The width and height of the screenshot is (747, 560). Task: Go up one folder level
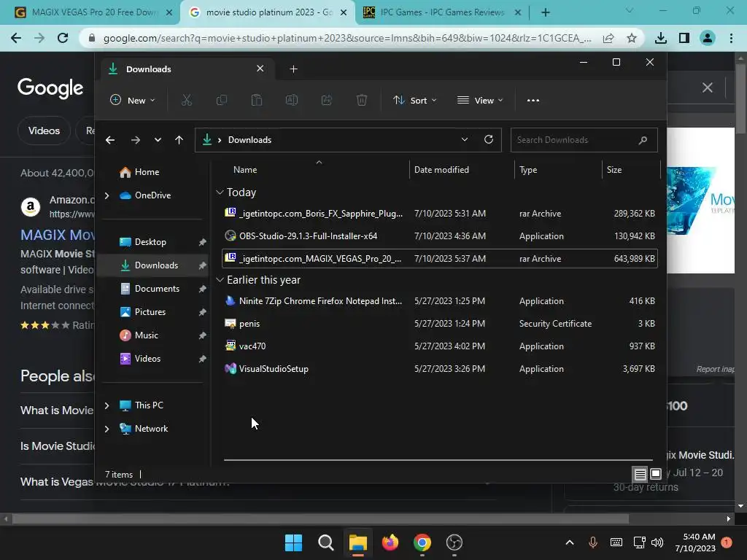(x=179, y=140)
